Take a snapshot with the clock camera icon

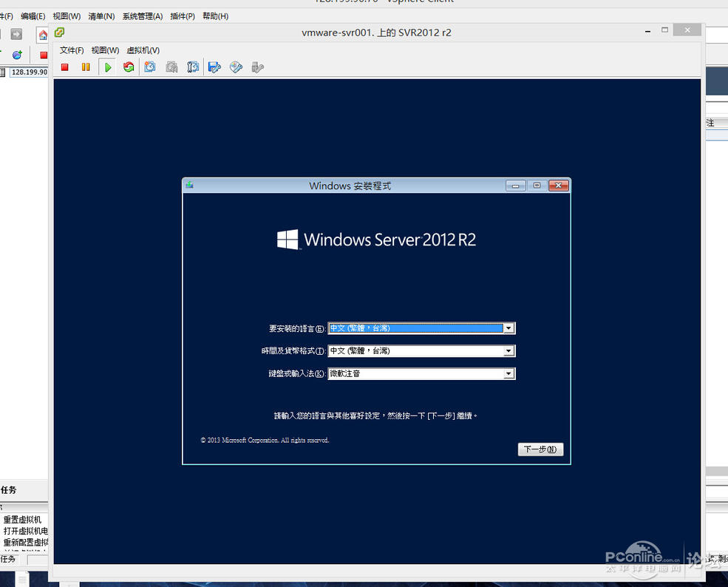click(149, 67)
